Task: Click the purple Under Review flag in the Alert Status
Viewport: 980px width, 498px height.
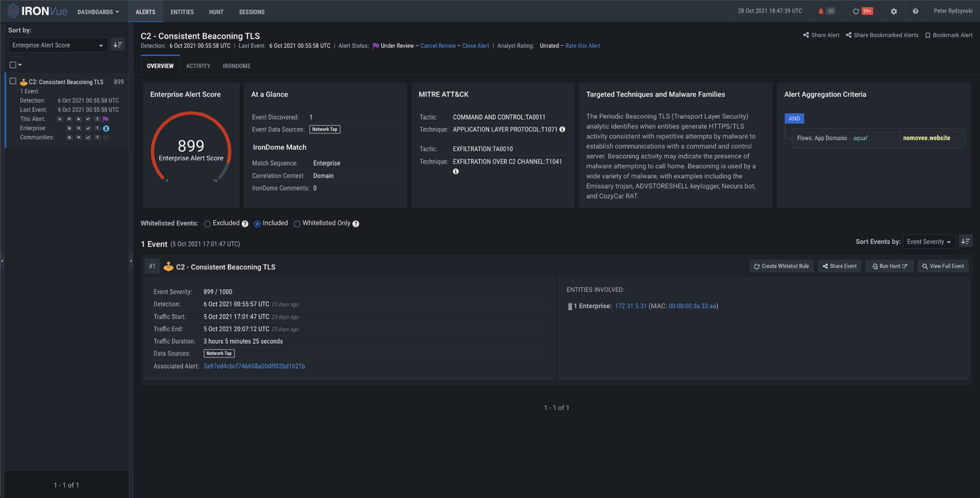Action: (x=375, y=46)
